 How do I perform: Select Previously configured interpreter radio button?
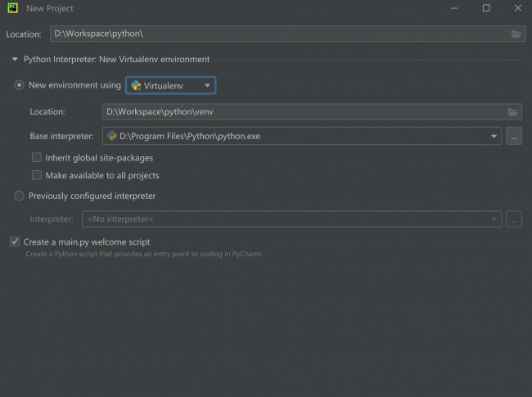click(19, 196)
